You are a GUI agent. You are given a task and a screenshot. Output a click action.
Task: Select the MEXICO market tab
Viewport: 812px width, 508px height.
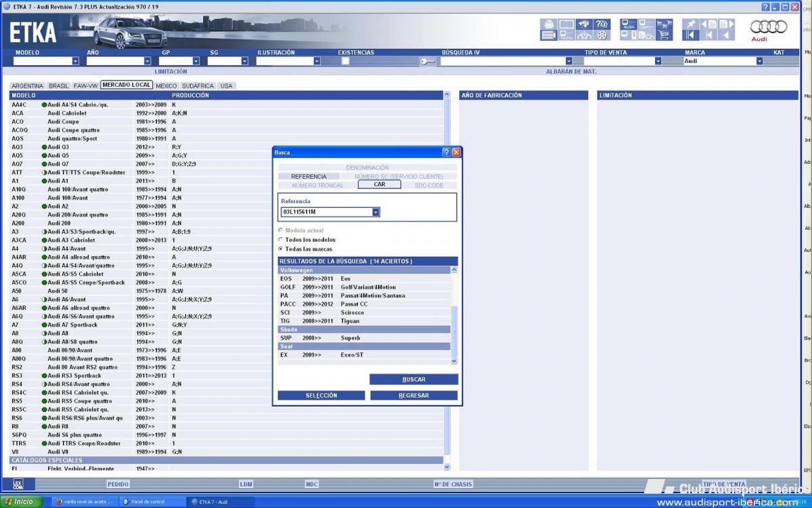[x=166, y=86]
